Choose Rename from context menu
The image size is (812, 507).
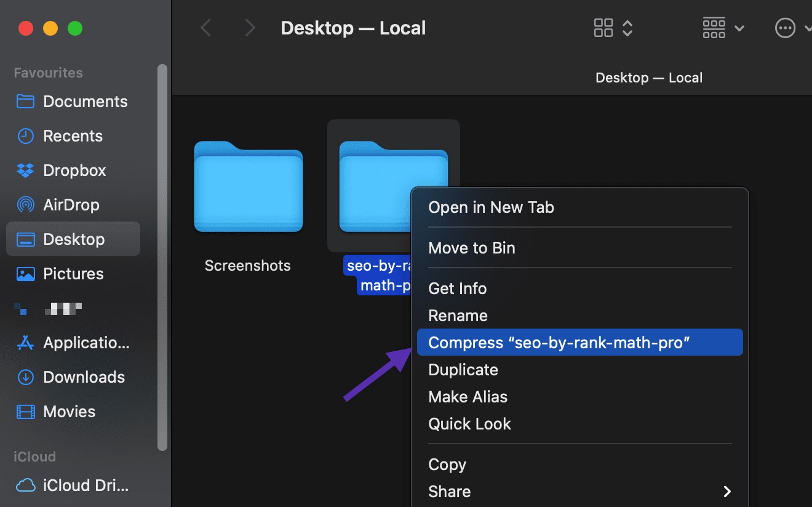(580, 316)
